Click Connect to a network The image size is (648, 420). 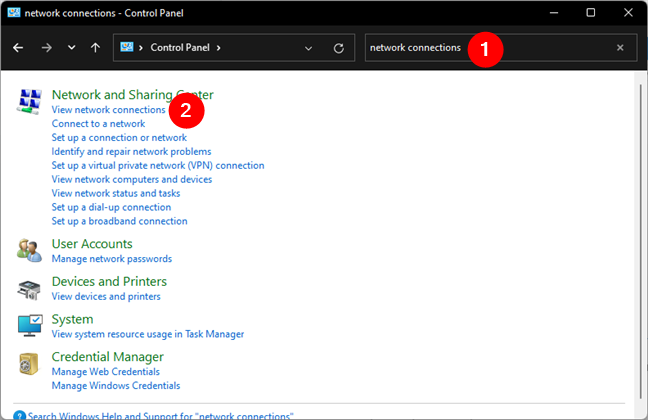98,124
